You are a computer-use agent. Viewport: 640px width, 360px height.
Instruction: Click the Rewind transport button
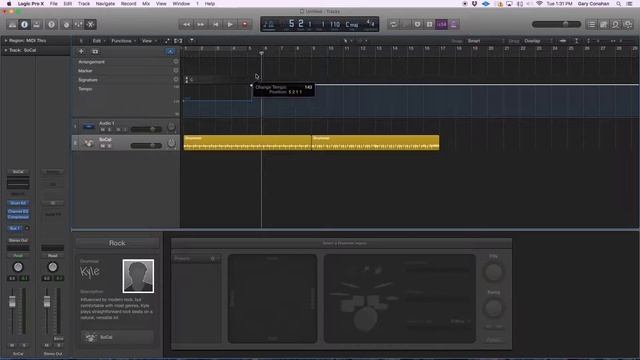(x=186, y=24)
